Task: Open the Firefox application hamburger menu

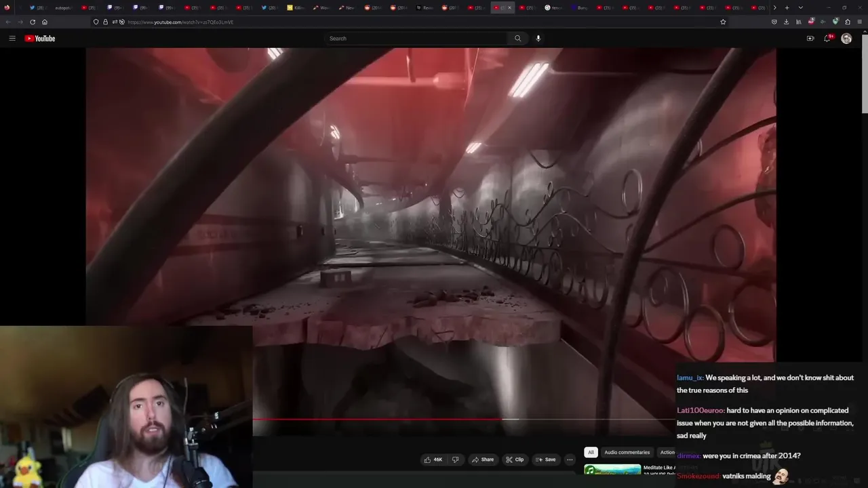Action: [860, 22]
